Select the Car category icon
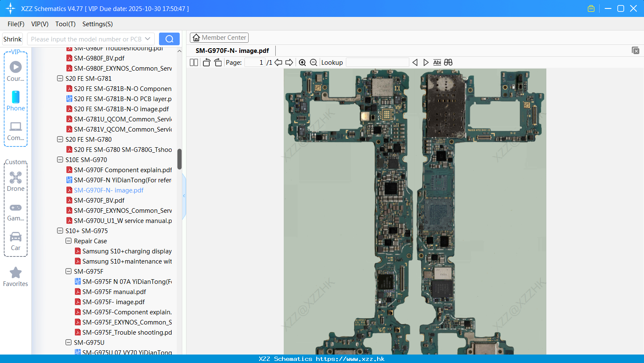644x363 pixels. pos(16,241)
